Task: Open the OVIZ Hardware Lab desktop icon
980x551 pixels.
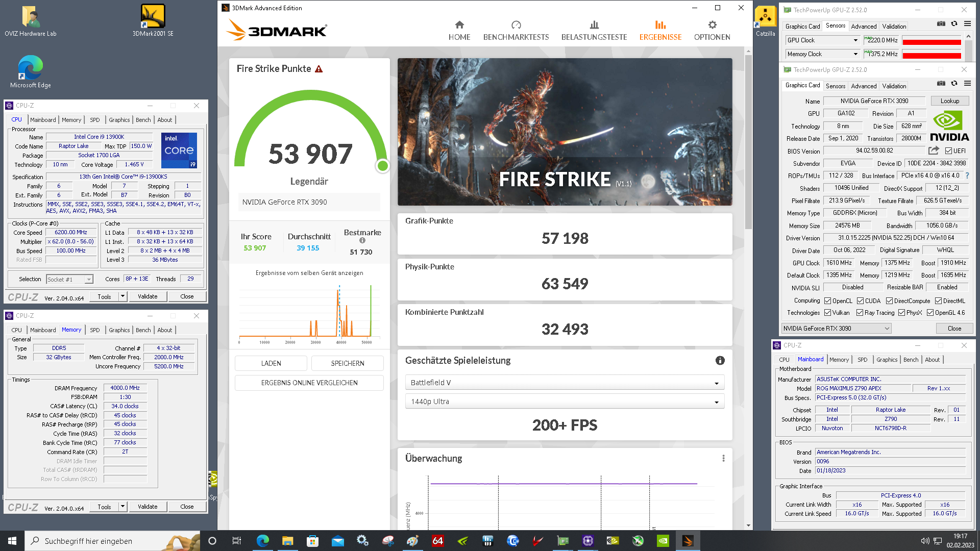Action: (30, 20)
